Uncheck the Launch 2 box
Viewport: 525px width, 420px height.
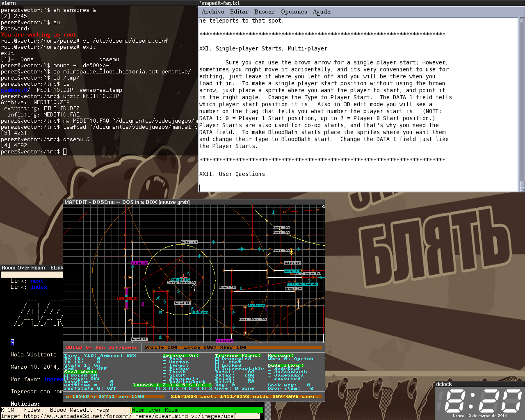tap(164, 388)
